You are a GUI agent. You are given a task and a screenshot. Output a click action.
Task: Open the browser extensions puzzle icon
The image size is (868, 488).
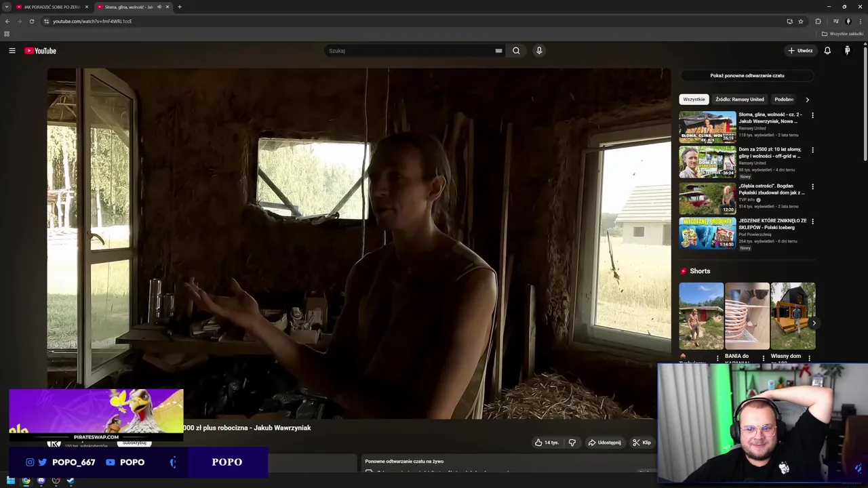point(818,21)
